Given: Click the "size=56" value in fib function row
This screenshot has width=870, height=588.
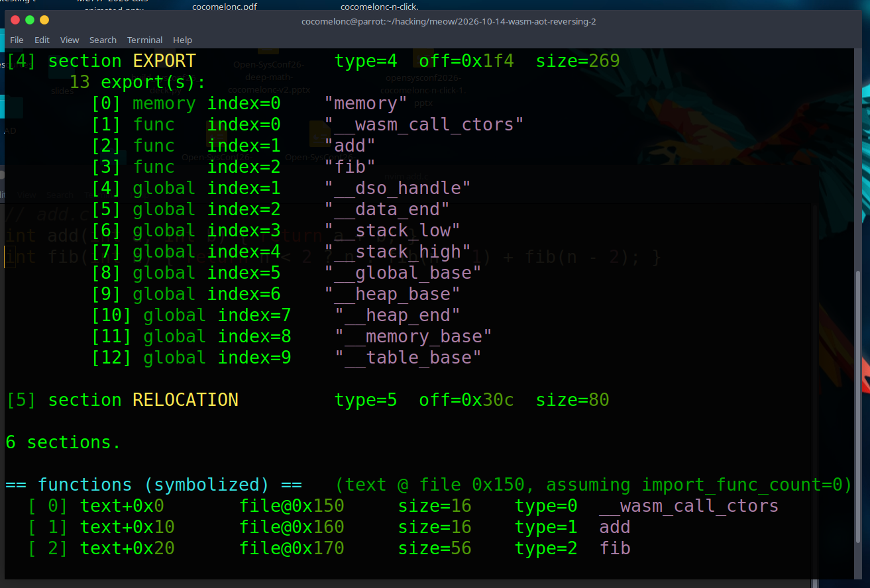Looking at the screenshot, I should [x=435, y=548].
